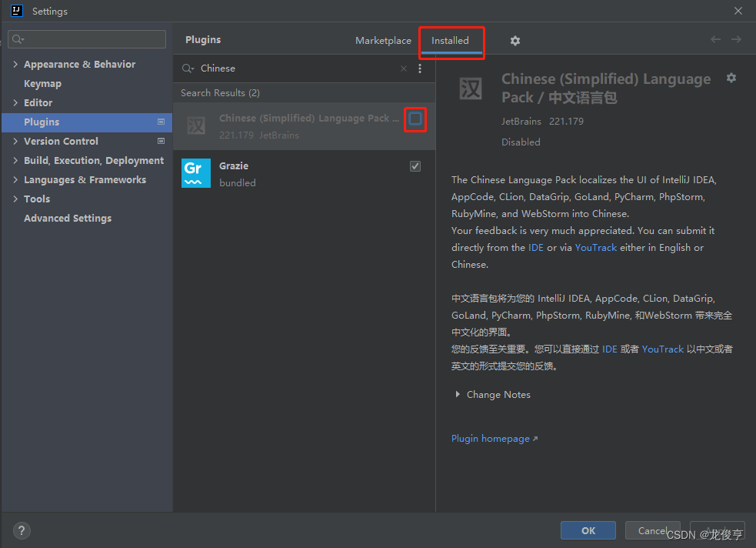Click the Search Results (2) header

tap(220, 92)
